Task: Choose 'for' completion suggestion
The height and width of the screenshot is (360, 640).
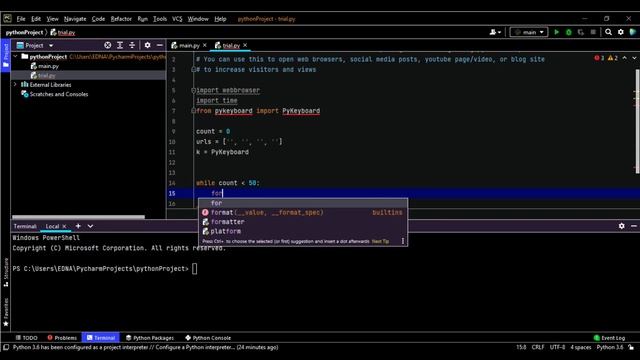Action: (x=303, y=203)
